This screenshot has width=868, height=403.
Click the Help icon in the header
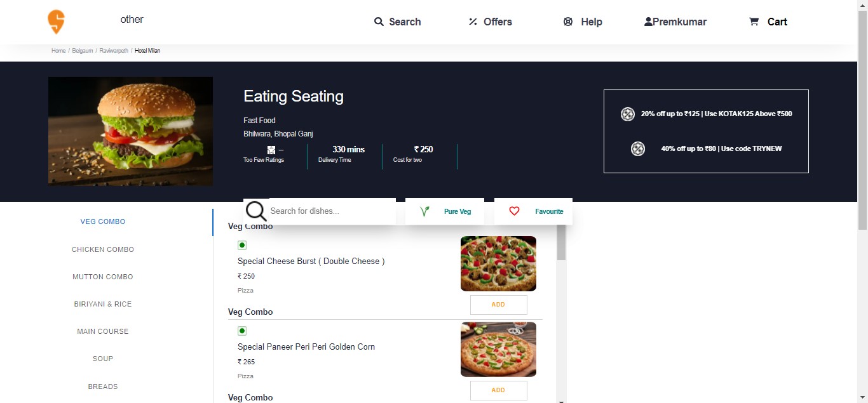click(x=567, y=21)
